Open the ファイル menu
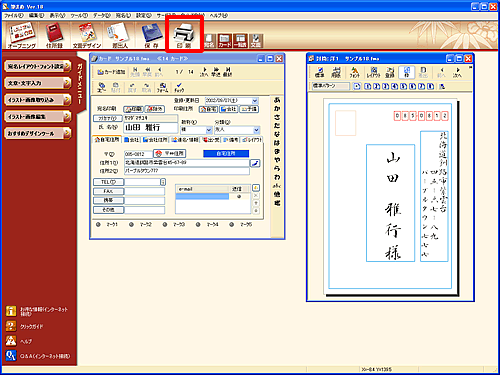This screenshot has height=375, width=500. pyautogui.click(x=14, y=16)
